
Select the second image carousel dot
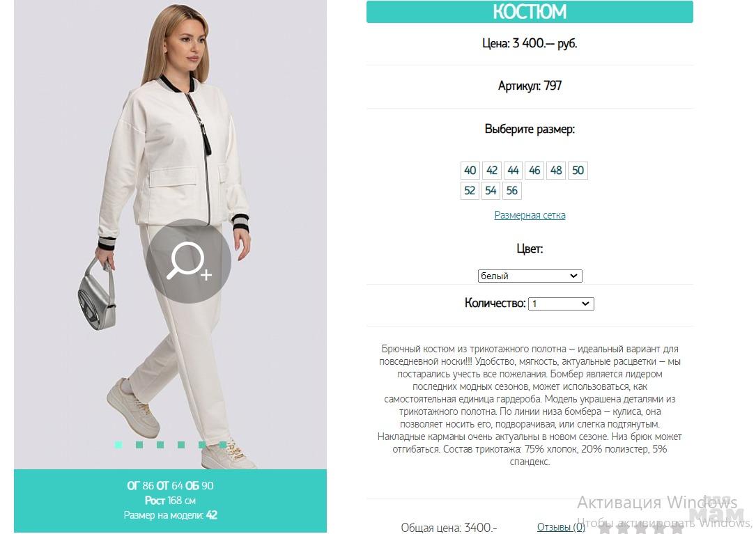(139, 445)
